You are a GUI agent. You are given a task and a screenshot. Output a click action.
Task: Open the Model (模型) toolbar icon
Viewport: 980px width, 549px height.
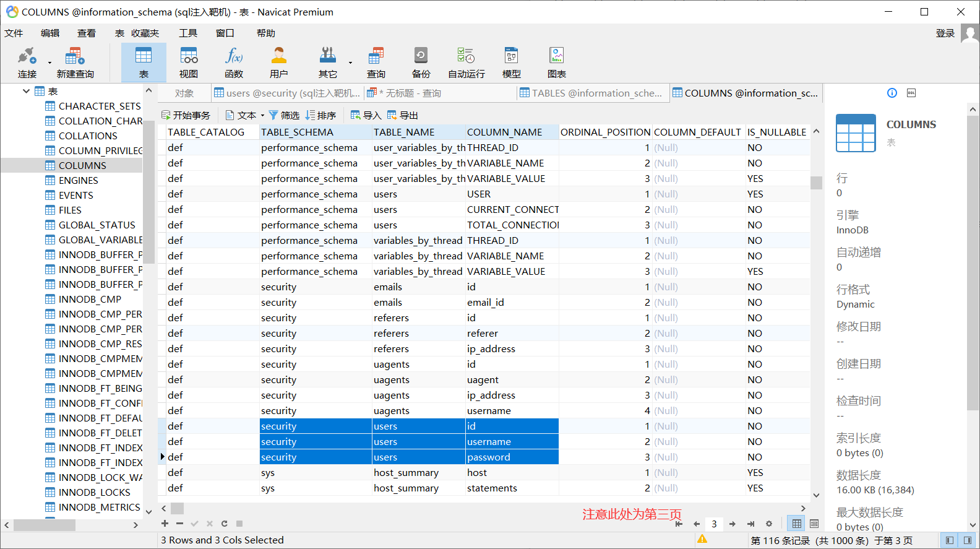coord(511,62)
